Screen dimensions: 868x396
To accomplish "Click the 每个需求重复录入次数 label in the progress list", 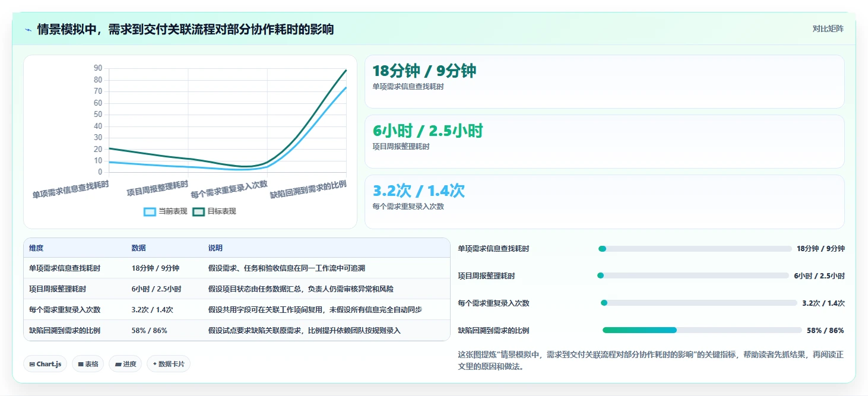I will pos(493,303).
